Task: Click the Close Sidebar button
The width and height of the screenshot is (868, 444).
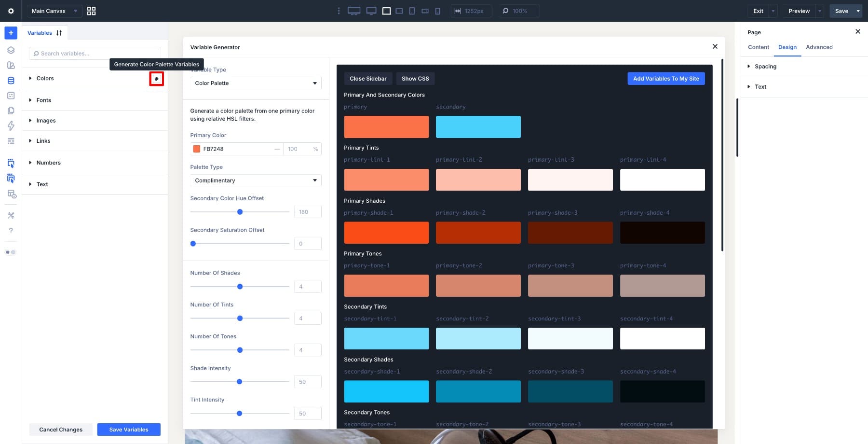Action: (x=368, y=79)
